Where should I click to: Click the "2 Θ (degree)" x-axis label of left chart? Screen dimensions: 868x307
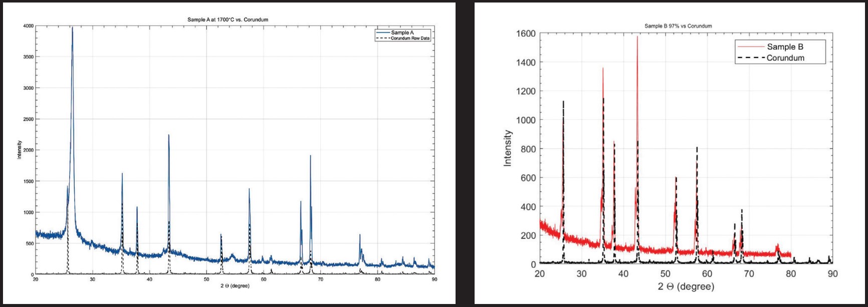point(235,286)
